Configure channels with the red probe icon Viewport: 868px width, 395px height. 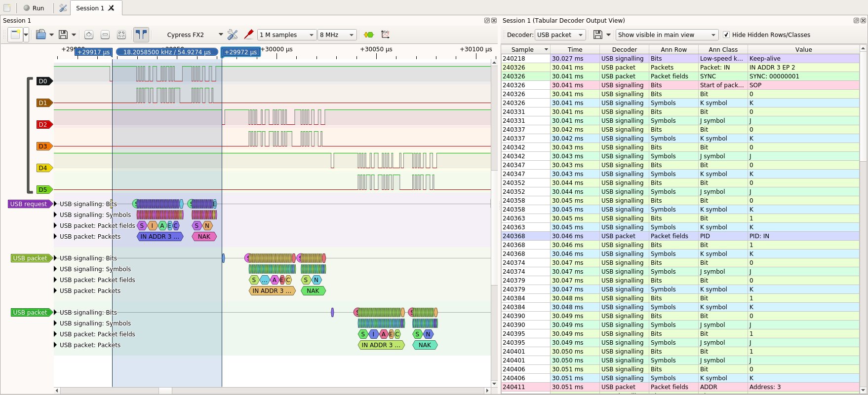248,35
